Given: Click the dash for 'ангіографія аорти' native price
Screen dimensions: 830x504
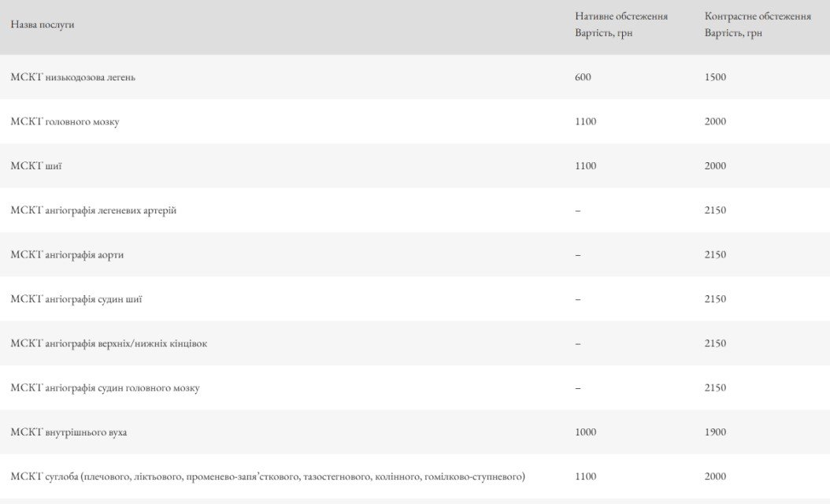Looking at the screenshot, I should 577,254.
